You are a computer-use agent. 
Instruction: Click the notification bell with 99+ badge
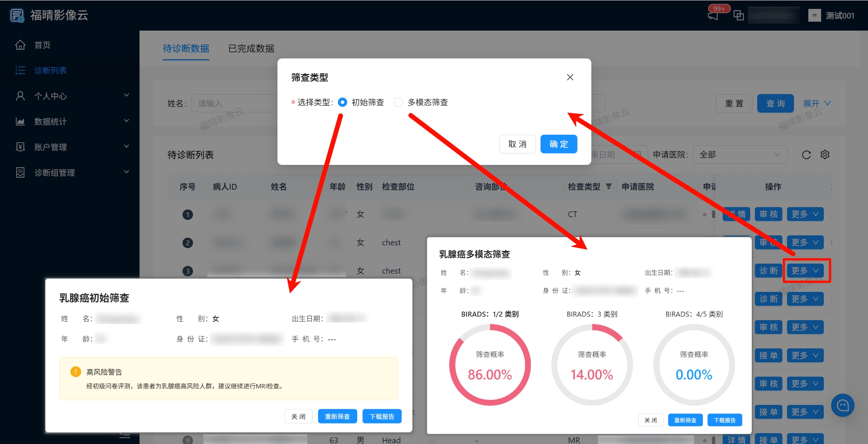tap(713, 15)
